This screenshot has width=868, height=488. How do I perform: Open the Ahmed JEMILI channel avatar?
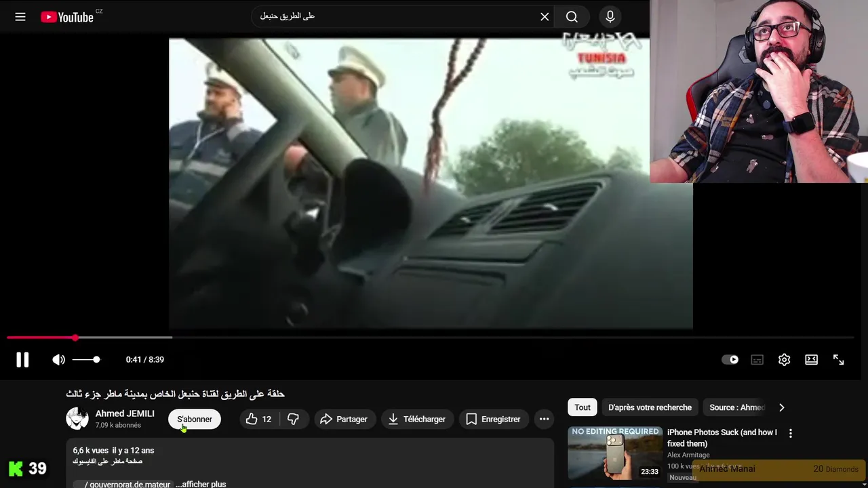tap(77, 419)
